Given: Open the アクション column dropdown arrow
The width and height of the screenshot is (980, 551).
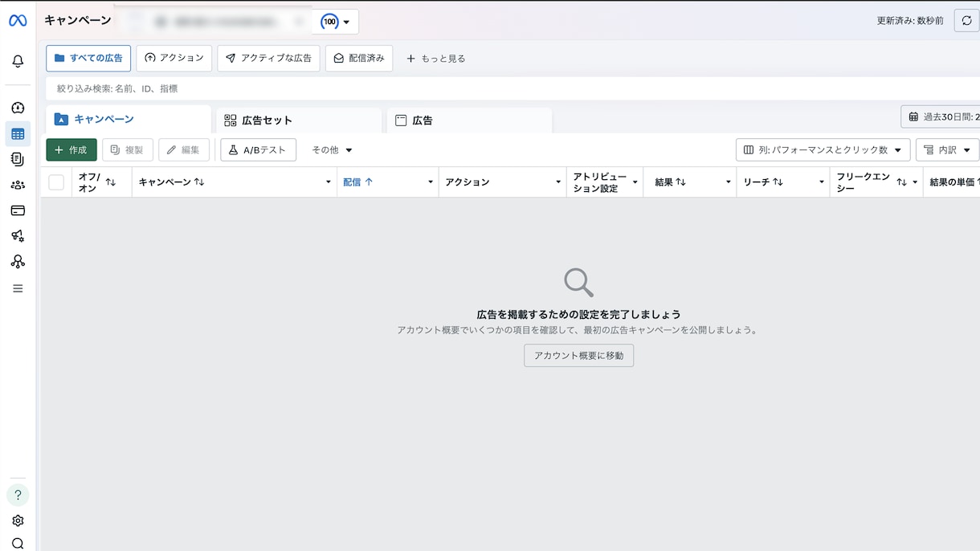Looking at the screenshot, I should [557, 182].
